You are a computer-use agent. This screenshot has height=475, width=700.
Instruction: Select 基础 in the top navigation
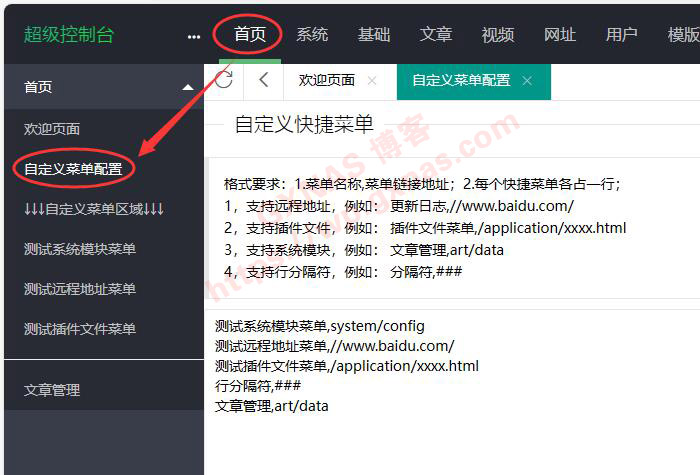tap(374, 35)
